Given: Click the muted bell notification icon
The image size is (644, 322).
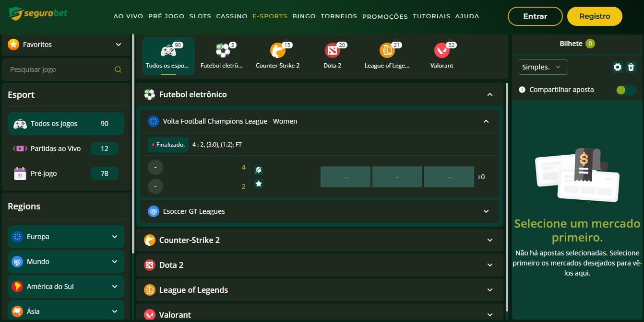Looking at the screenshot, I should 259,170.
